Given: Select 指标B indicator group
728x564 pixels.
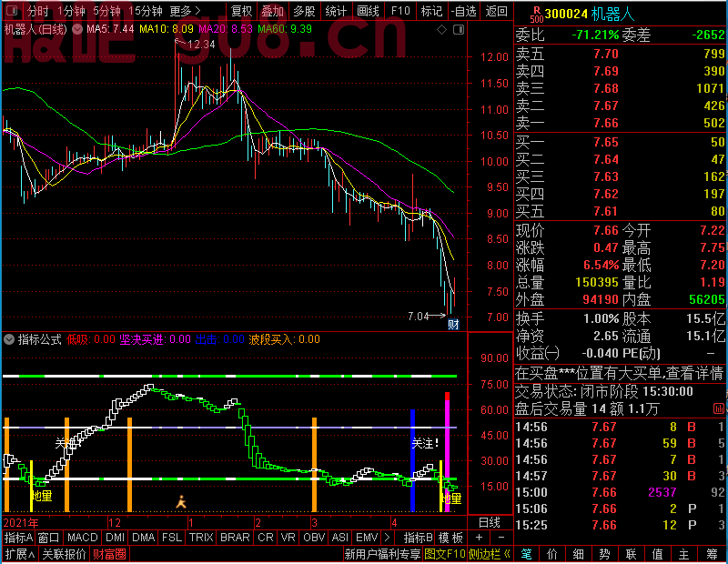Looking at the screenshot, I should tap(418, 538).
